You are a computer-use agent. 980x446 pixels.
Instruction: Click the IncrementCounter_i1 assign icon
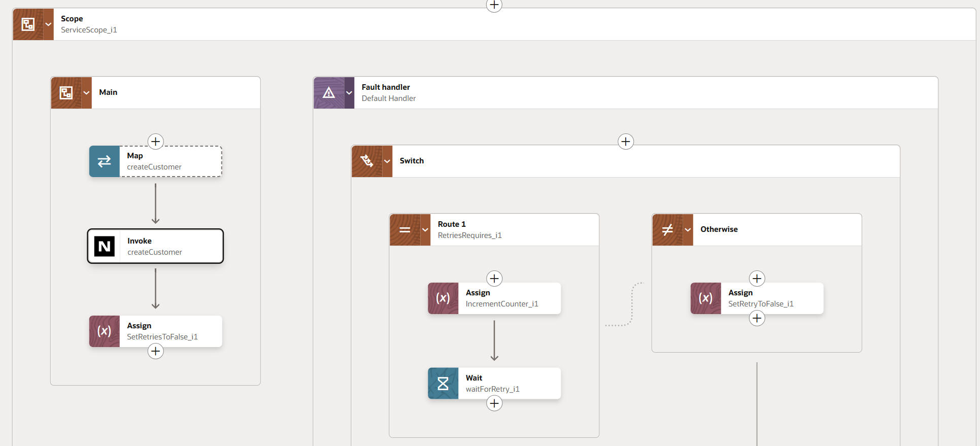click(443, 298)
